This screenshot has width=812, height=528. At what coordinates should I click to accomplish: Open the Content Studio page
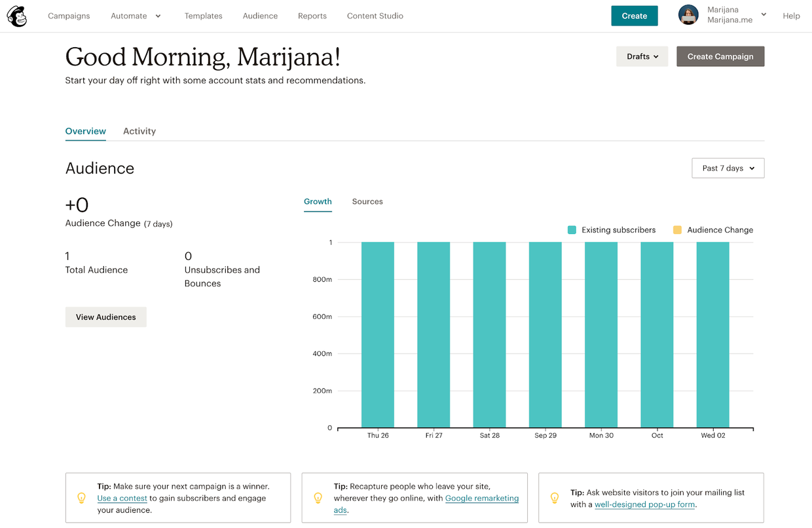[375, 16]
